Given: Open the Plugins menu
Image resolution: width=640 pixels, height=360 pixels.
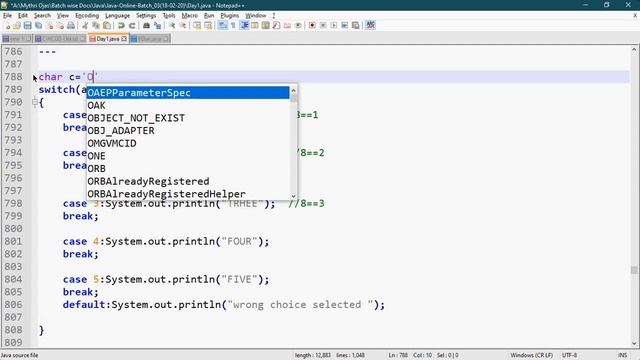Looking at the screenshot, I should point(229,16).
